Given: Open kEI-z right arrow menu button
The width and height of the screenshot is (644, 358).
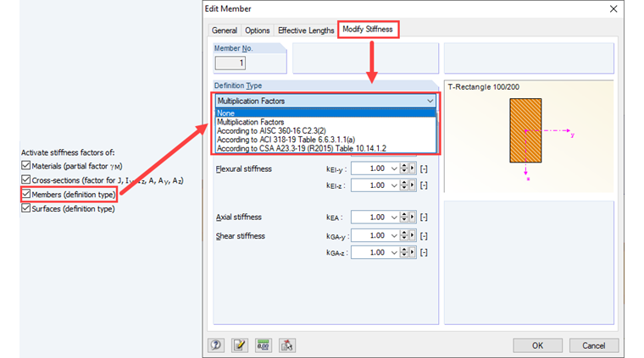Looking at the screenshot, I should point(412,185).
